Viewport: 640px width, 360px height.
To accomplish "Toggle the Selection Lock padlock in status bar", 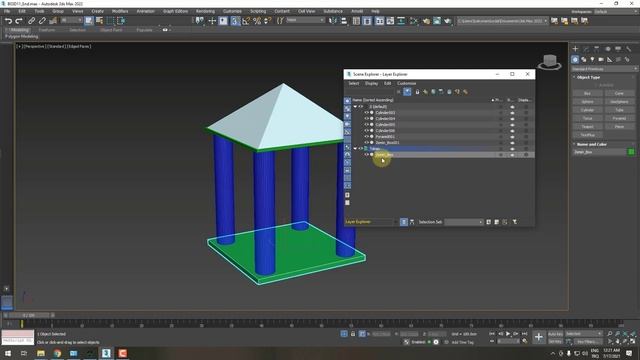I will click(353, 334).
